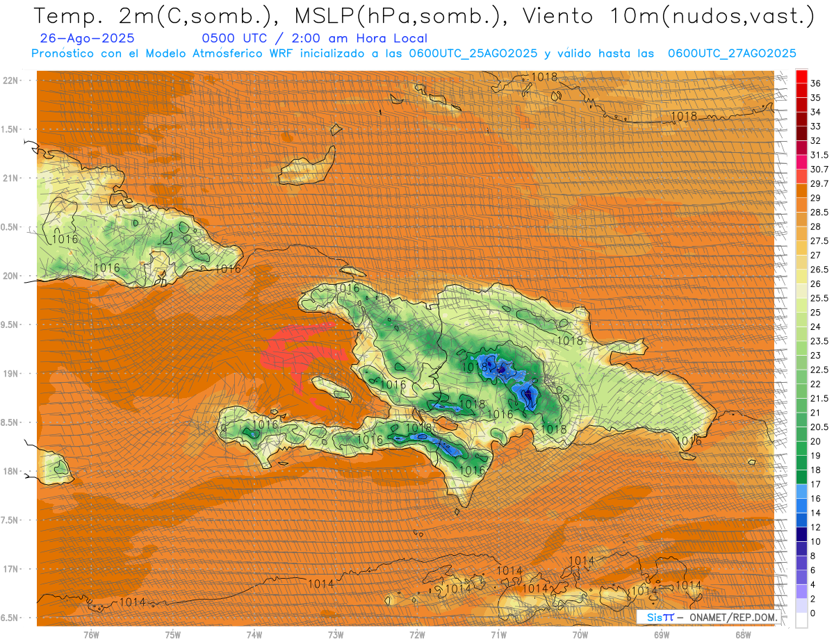
Task: Click legend value '31.5'
Action: pos(819,155)
